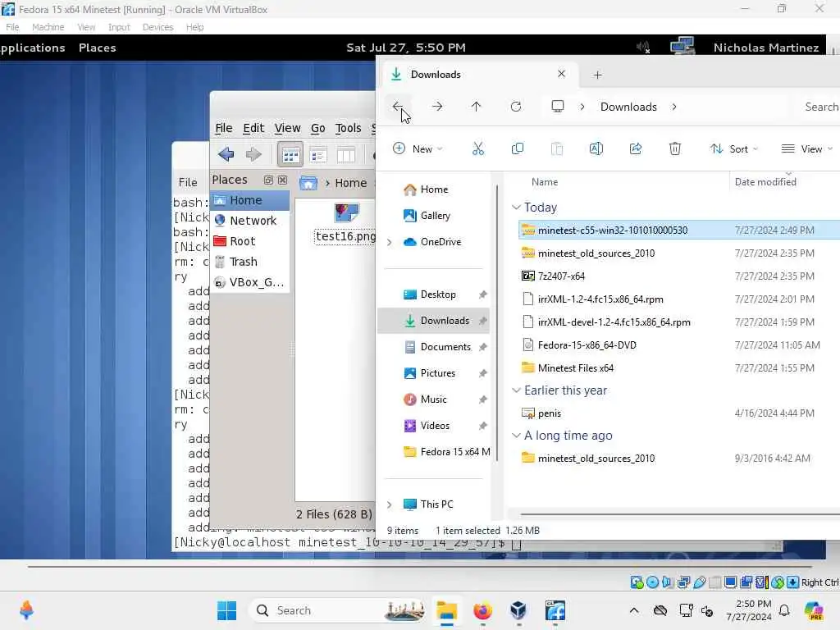This screenshot has height=630, width=840.
Task: Select Fedora-15-x86_64-DVD file
Action: tap(587, 345)
